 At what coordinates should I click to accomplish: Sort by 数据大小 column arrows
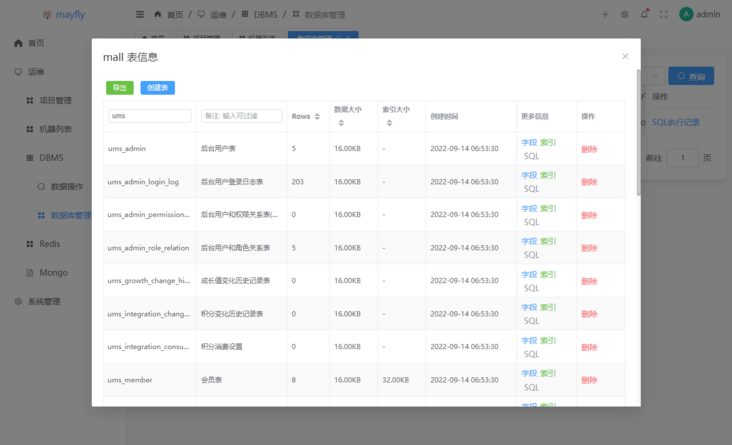341,123
